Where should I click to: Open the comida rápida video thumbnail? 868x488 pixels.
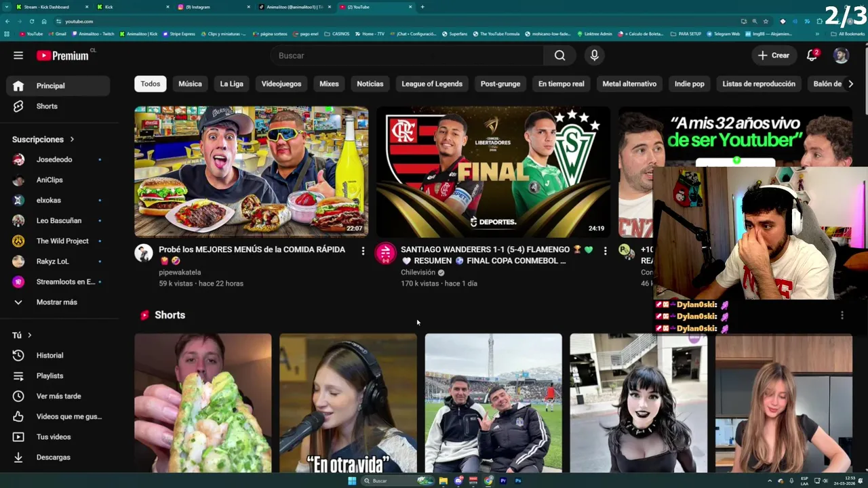(251, 171)
